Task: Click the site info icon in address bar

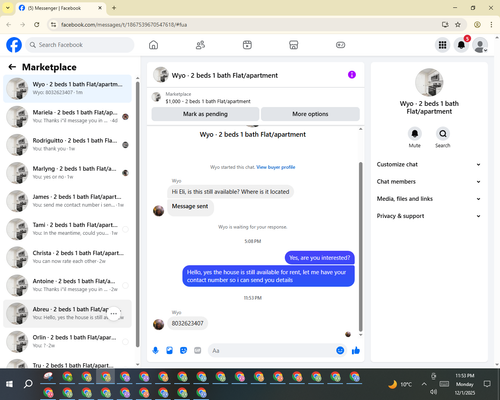Action: click(53, 25)
